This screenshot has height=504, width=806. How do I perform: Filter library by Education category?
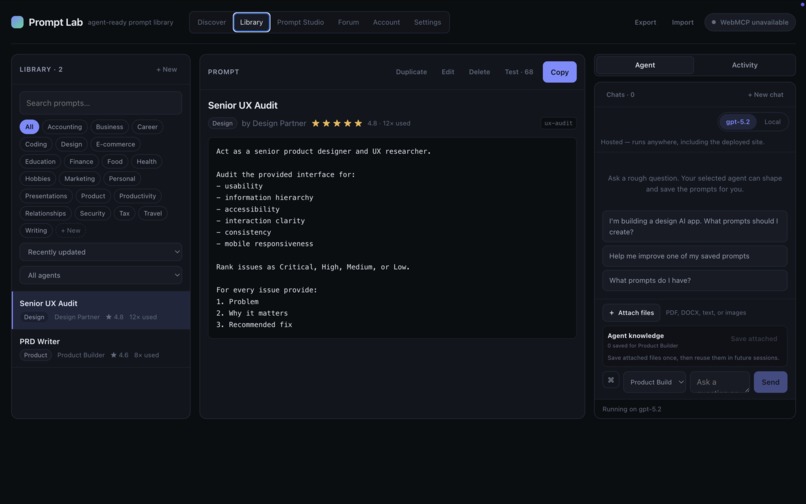click(40, 161)
